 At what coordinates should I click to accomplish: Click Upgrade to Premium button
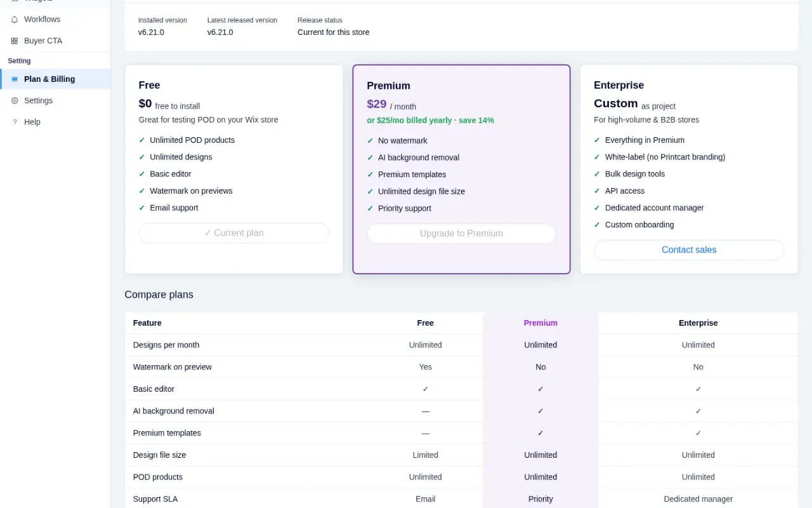click(x=461, y=234)
